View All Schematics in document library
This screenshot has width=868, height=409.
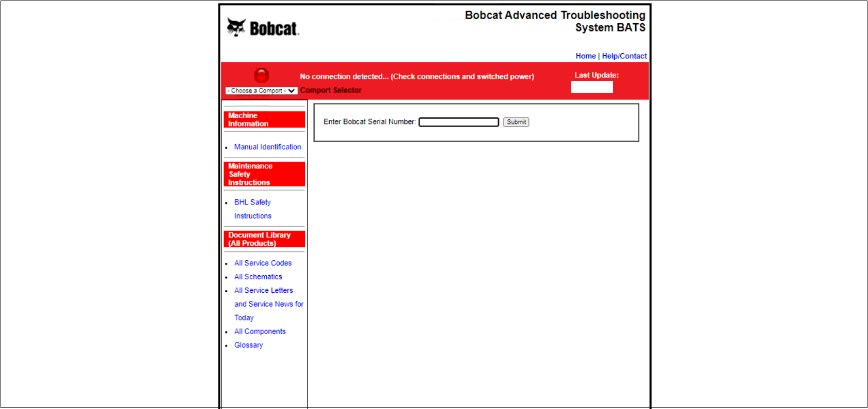click(258, 277)
